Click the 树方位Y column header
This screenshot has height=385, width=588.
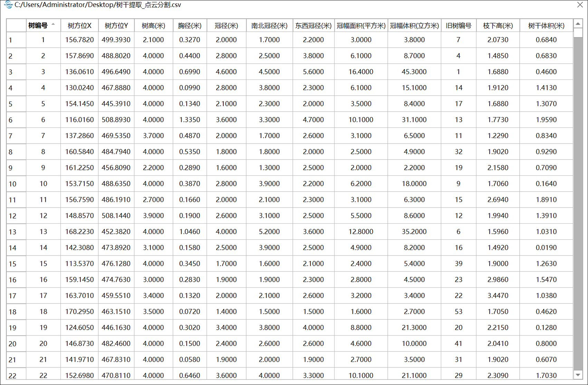pyautogui.click(x=116, y=26)
